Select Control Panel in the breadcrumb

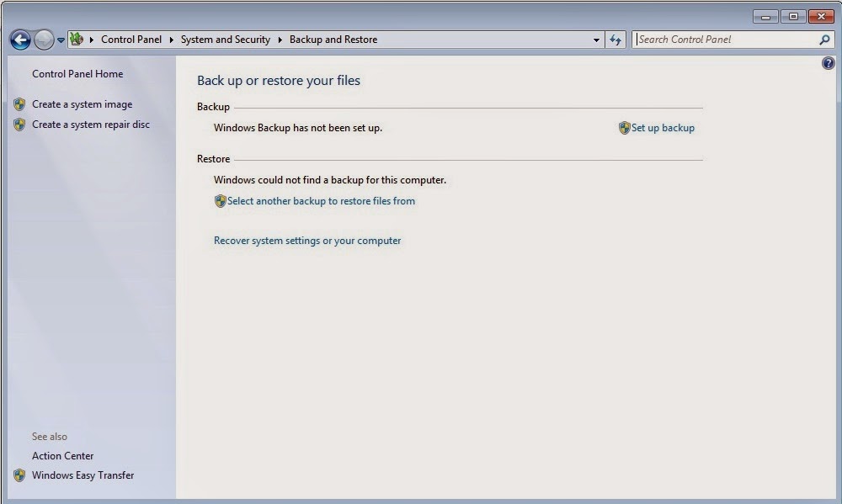[x=131, y=40]
